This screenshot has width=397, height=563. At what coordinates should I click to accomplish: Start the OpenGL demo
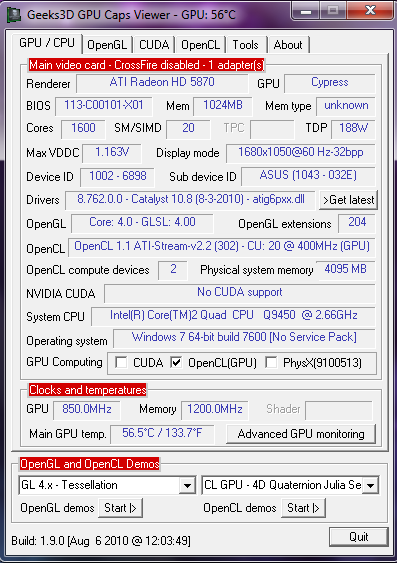pos(120,508)
